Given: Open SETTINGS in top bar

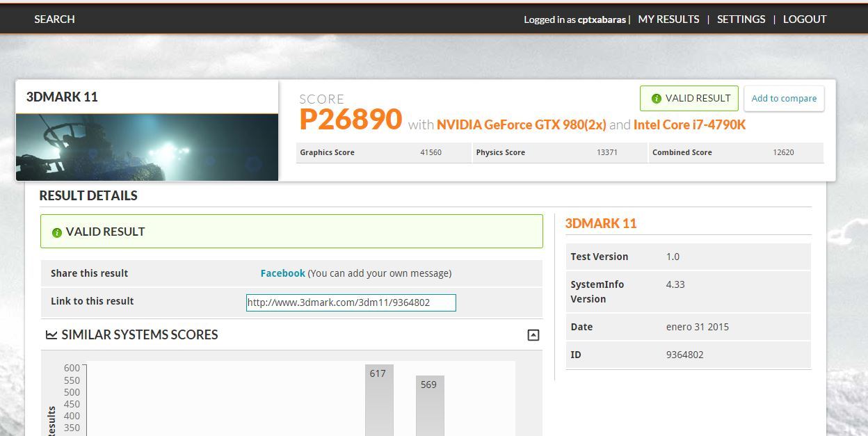Looking at the screenshot, I should click(x=741, y=19).
